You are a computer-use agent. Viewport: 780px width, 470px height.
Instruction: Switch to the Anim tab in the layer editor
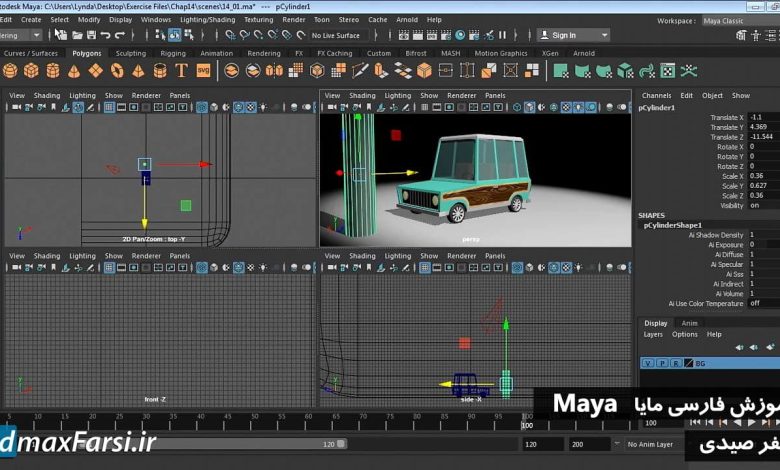(689, 323)
